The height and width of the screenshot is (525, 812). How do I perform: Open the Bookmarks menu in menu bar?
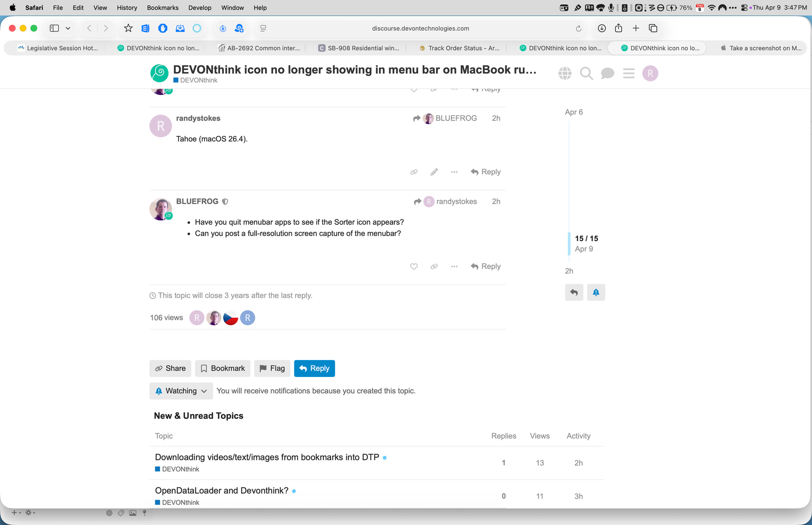click(x=162, y=8)
